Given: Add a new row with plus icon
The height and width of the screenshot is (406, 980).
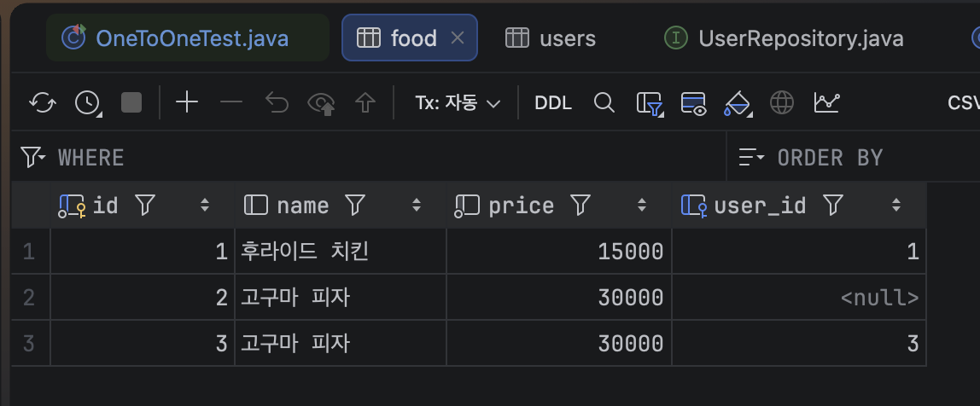Looking at the screenshot, I should 187,102.
